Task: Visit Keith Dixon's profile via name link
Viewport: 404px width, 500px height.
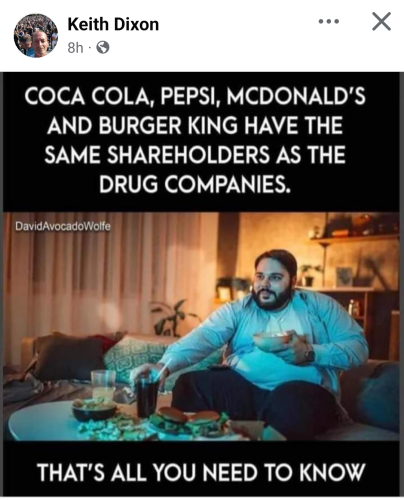Action: click(x=113, y=24)
